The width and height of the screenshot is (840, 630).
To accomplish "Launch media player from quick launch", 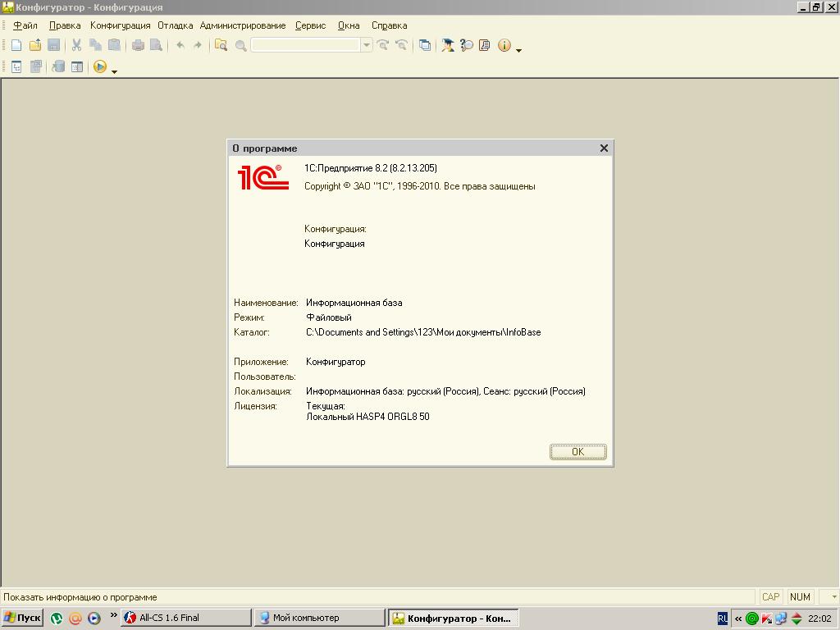I will pyautogui.click(x=94, y=619).
